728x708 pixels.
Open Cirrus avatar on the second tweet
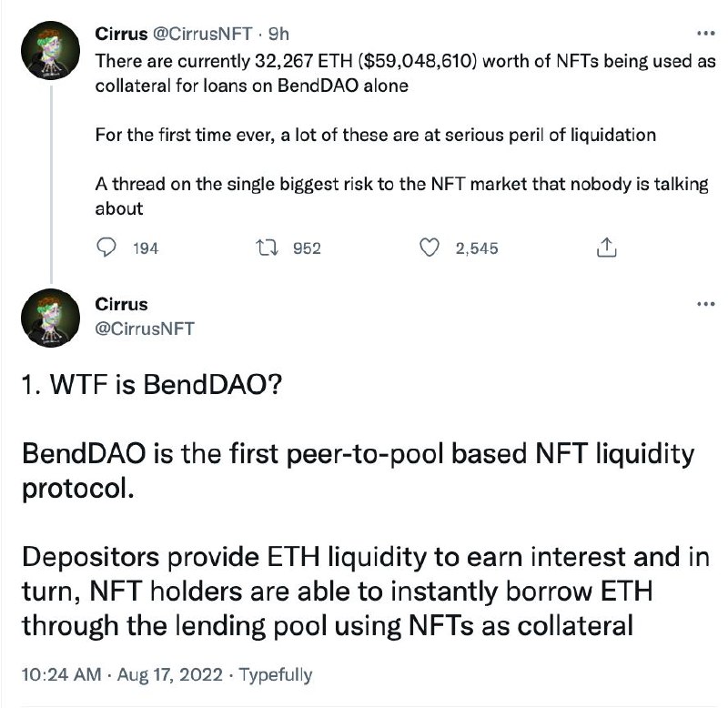pos(51,318)
